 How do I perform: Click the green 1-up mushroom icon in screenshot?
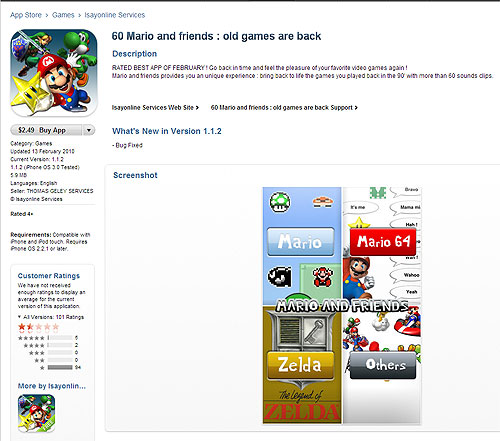(x=280, y=202)
